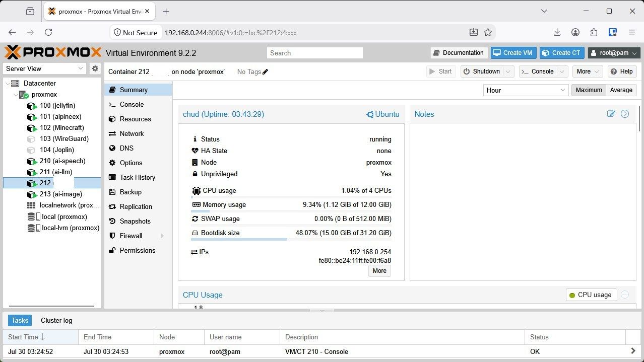Focus the Proxmox search field

coord(315,53)
